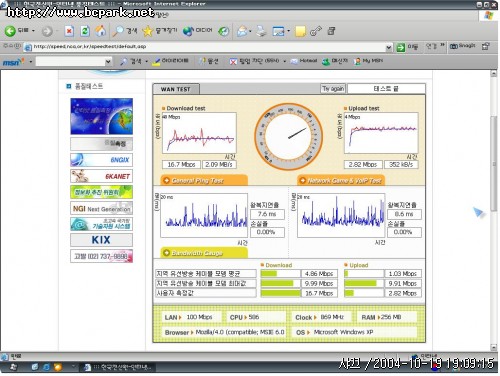Expand the Links toolbar chevron
The image size is (500, 376).
click(443, 45)
